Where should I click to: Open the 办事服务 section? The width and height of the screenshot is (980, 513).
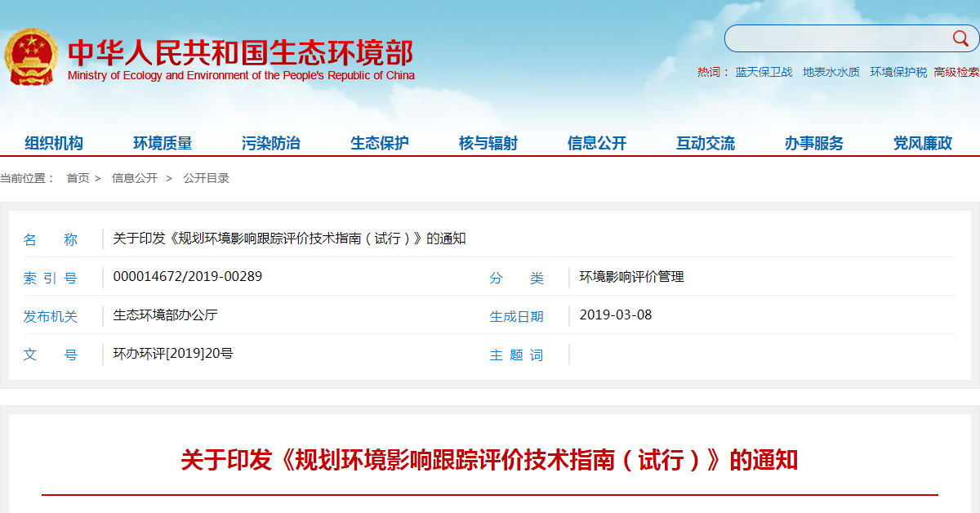coord(812,142)
